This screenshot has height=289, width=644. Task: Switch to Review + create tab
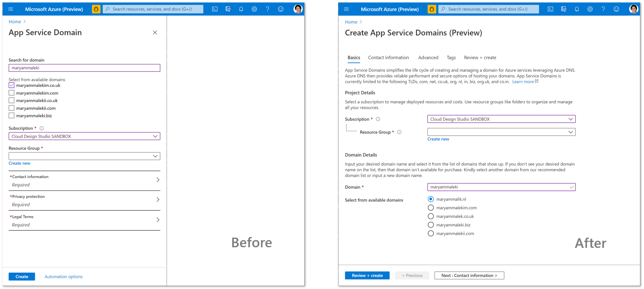coord(480,58)
